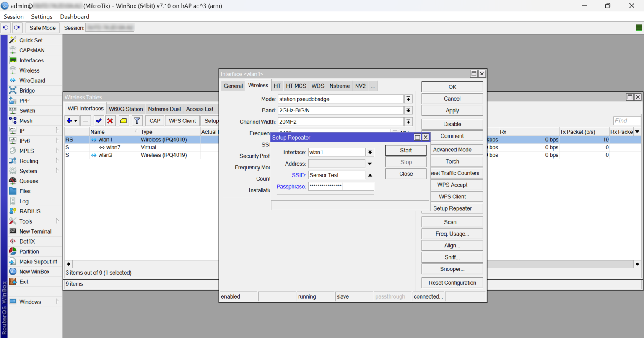The image size is (644, 338).
Task: Click the red X disable icon
Action: [x=110, y=121]
